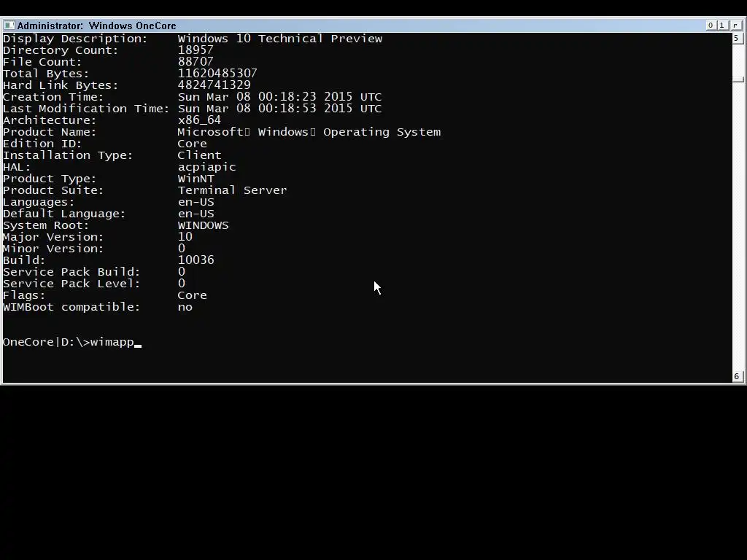Click the Languages value en-US
Viewport: 747px width, 560px height.
point(196,202)
